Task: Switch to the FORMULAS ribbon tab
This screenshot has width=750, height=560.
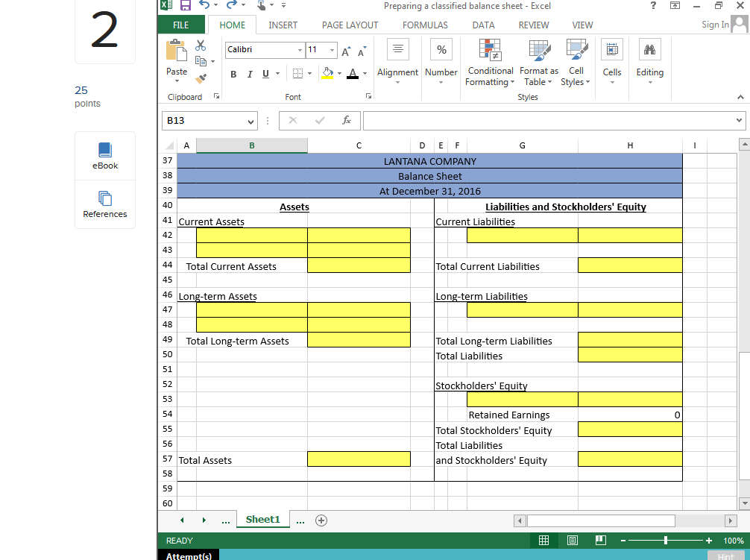Action: 424,25
